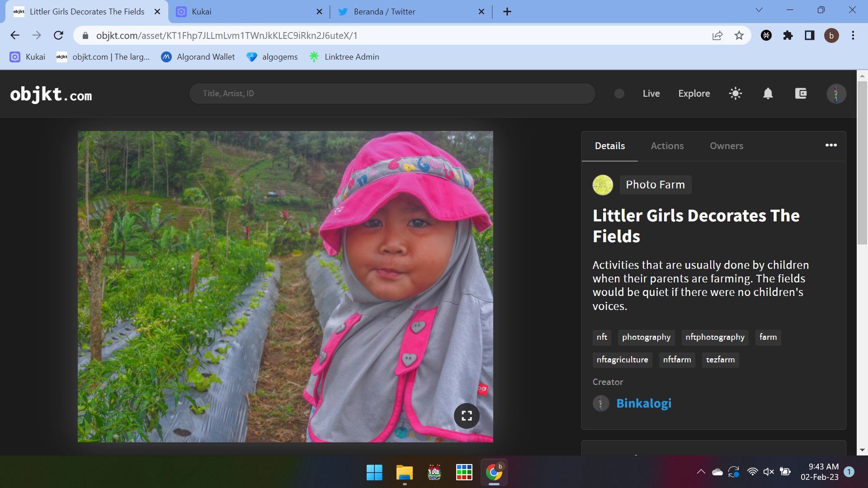
Task: Open the Chrome extensions puzzle icon
Action: coord(788,36)
